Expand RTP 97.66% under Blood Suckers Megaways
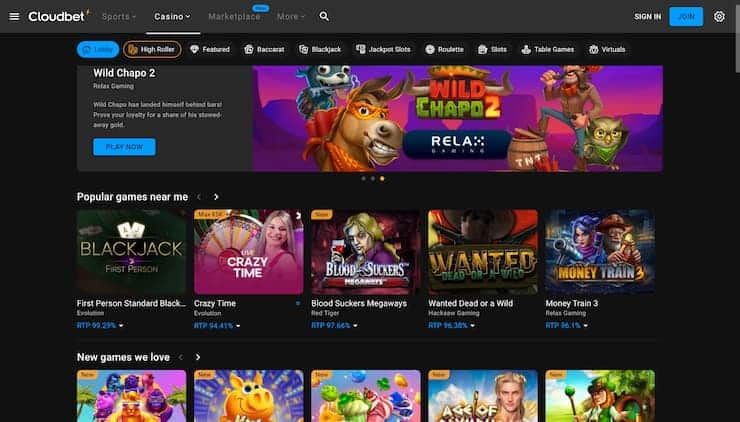Screen dimensions: 740x422 click(x=334, y=325)
